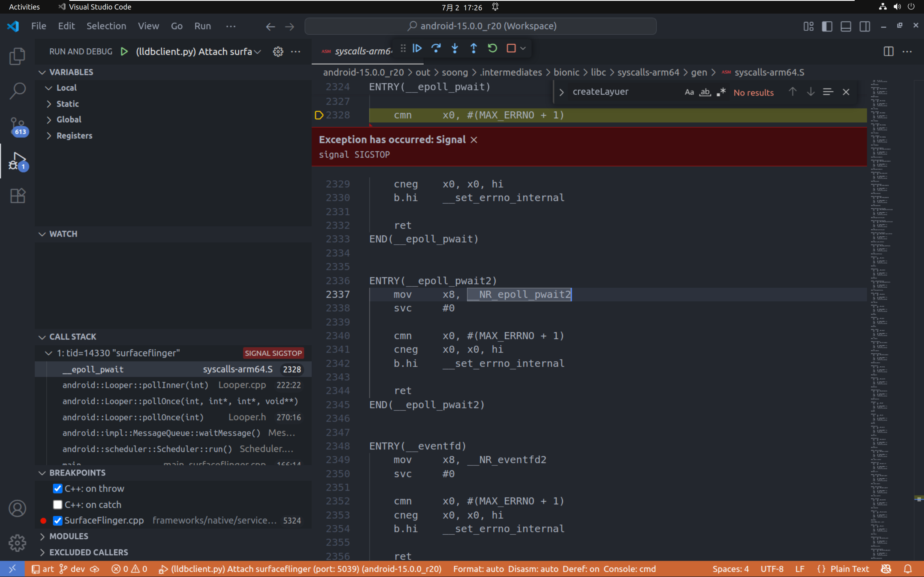Disable the C++: on throw breakpoint
The width and height of the screenshot is (924, 577).
pos(58,488)
